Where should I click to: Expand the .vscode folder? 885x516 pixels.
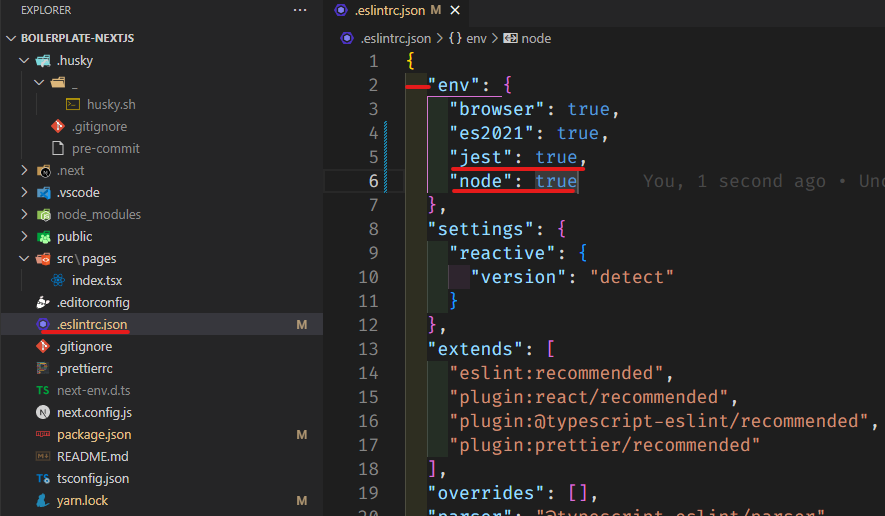25,193
